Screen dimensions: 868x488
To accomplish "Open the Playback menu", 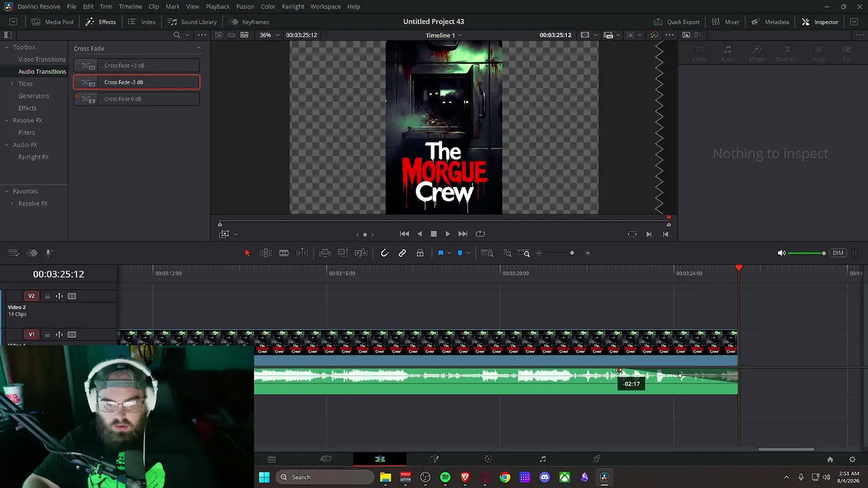I will (218, 7).
